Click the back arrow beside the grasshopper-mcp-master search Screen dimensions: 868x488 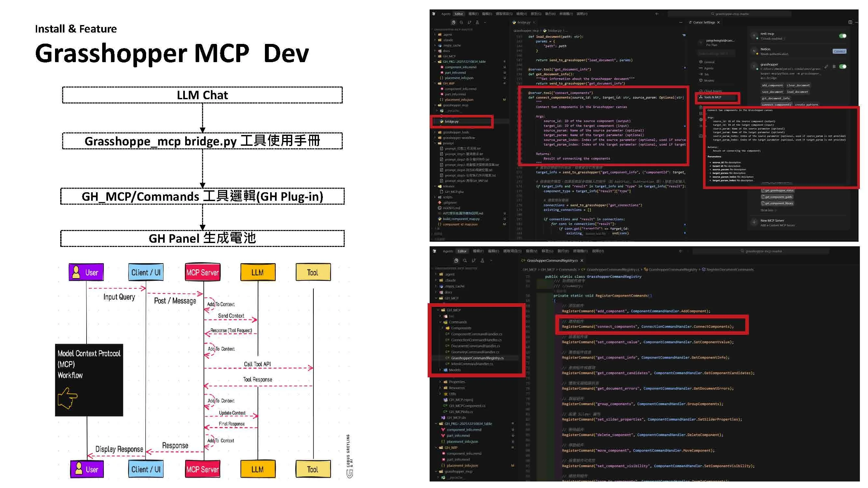click(657, 14)
